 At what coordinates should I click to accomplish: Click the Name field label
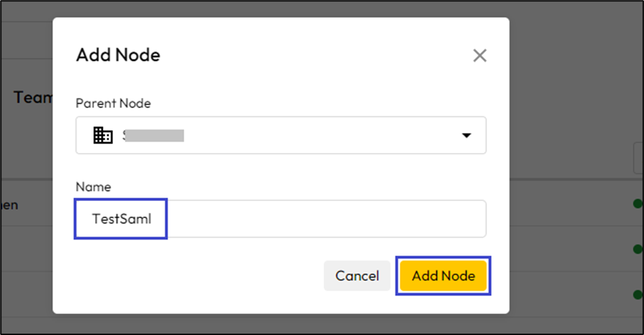(x=93, y=187)
